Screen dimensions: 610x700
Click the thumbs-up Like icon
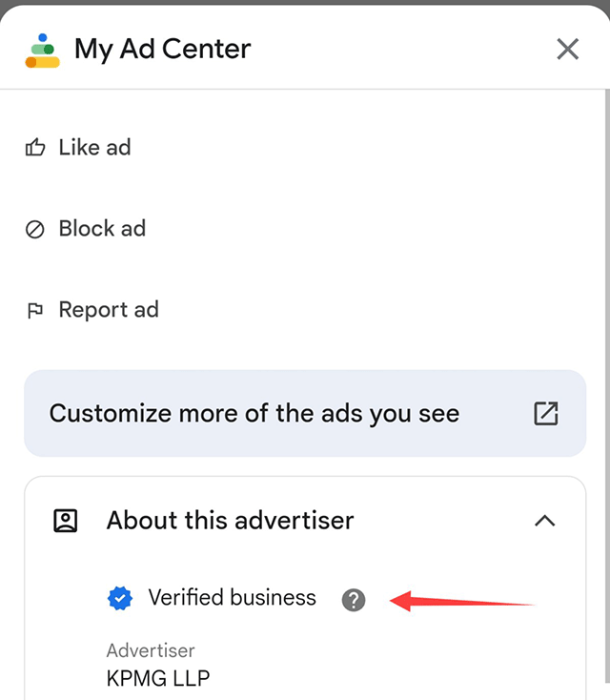pos(35,148)
